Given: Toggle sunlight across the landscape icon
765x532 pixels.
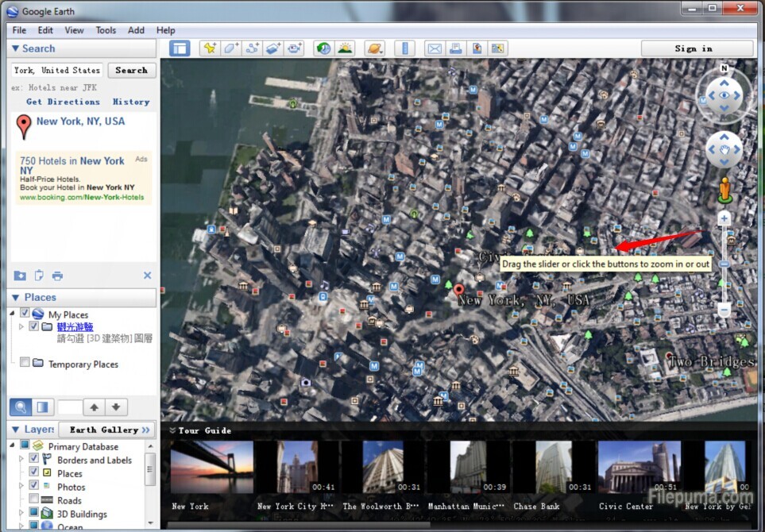Looking at the screenshot, I should coord(345,48).
